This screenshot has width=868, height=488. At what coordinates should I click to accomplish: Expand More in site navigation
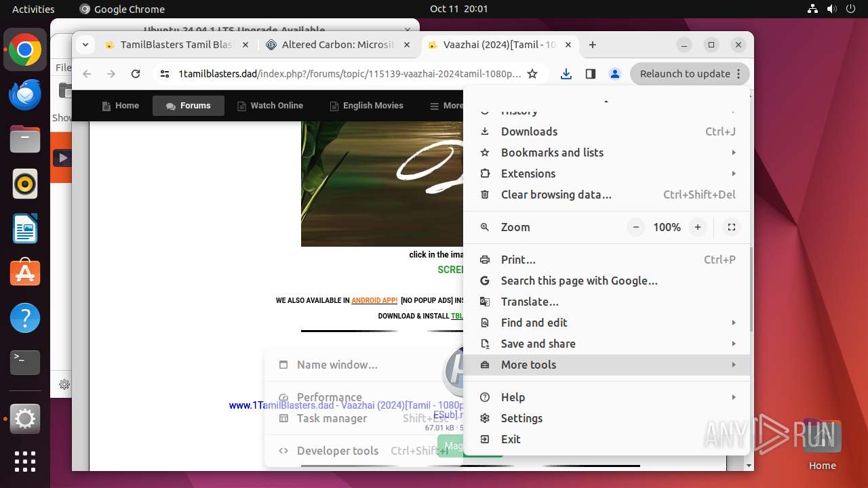coord(446,106)
